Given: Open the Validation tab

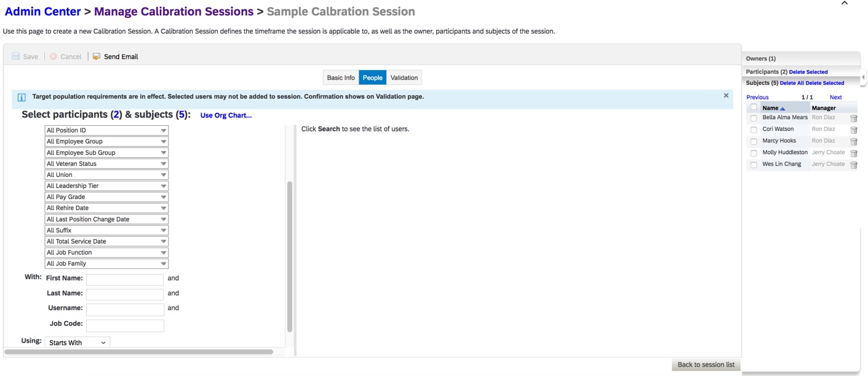Looking at the screenshot, I should tap(404, 77).
